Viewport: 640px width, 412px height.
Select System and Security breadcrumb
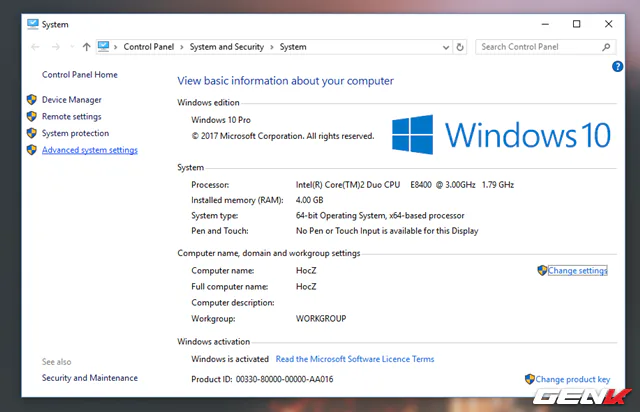point(227,47)
